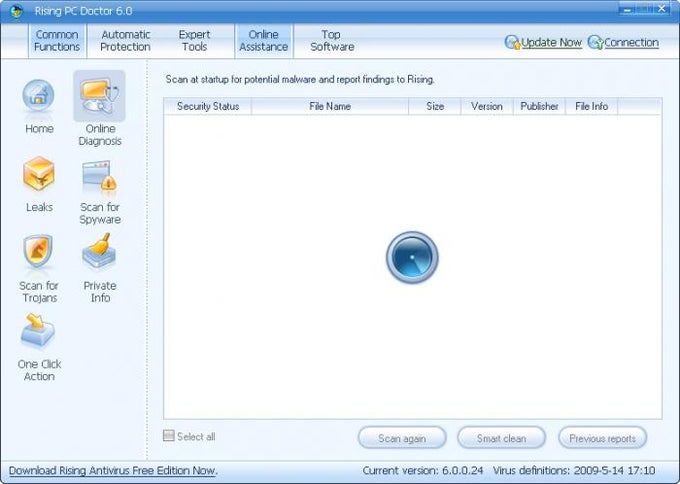
Task: Click the Scan again button
Action: pos(402,438)
